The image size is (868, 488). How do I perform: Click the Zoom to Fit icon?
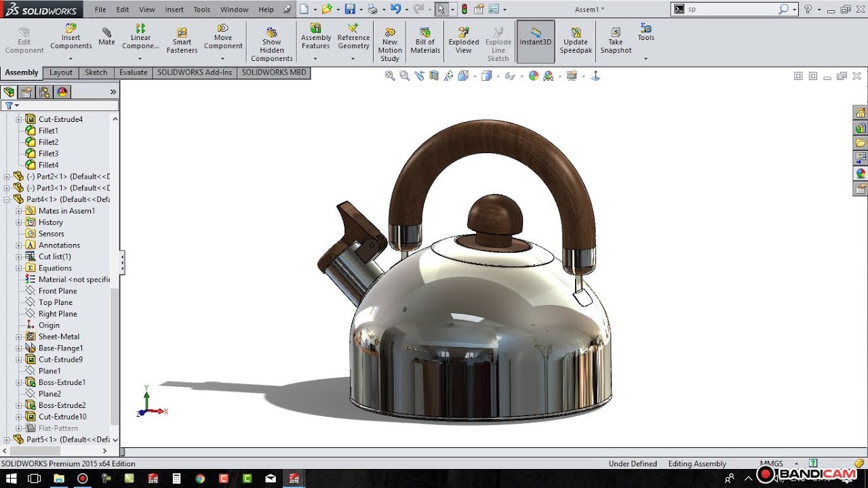point(390,76)
